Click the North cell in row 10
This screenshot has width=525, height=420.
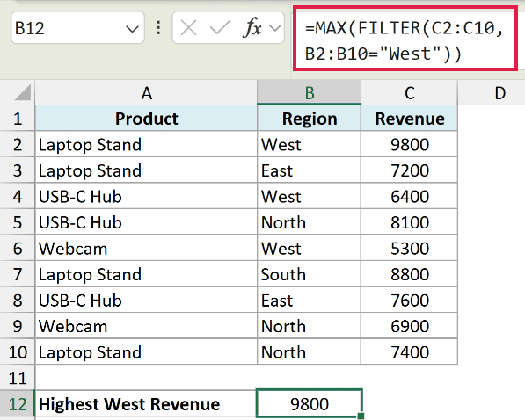(x=309, y=351)
